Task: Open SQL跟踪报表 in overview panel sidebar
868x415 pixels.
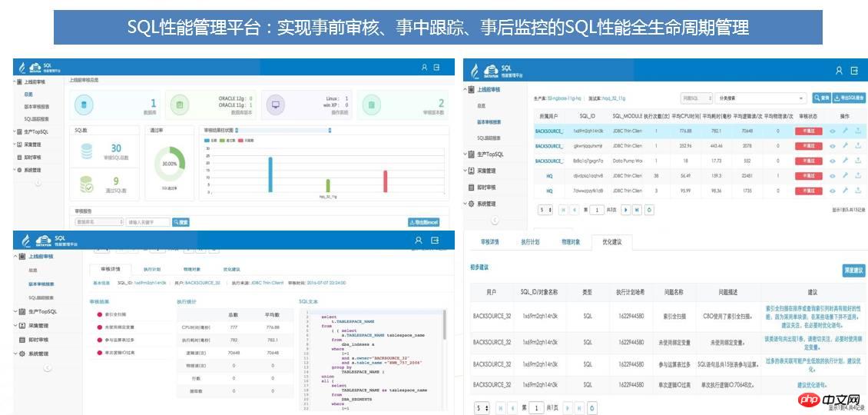Action: pos(37,119)
